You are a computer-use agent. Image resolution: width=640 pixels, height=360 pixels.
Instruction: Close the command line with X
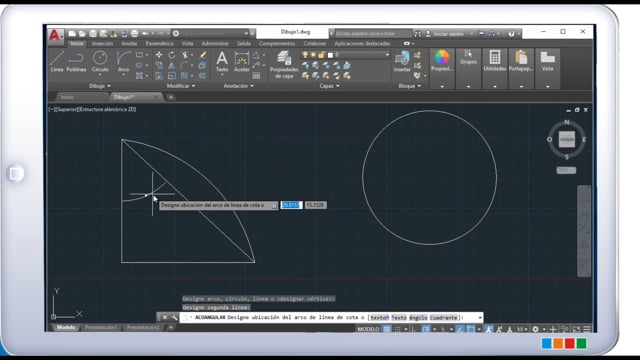(x=164, y=317)
